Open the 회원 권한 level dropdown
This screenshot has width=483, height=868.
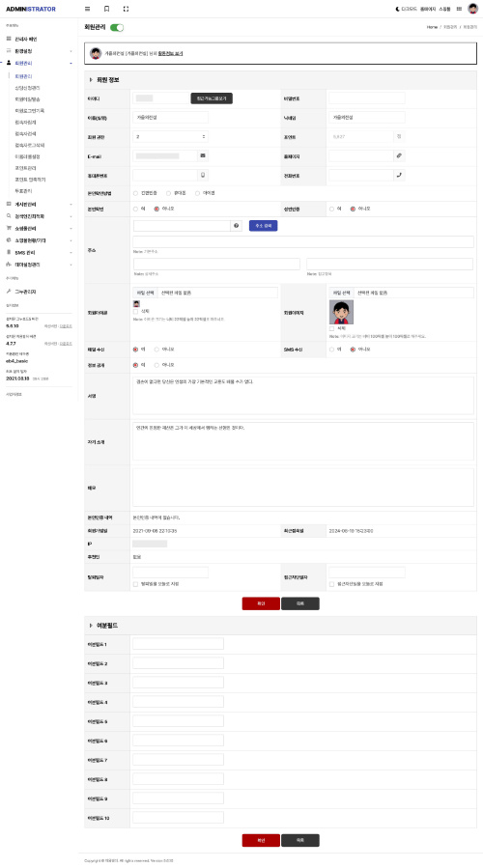click(x=171, y=137)
